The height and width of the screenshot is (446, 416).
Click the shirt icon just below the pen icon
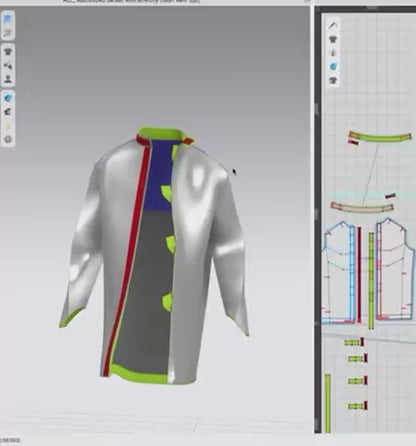333,39
